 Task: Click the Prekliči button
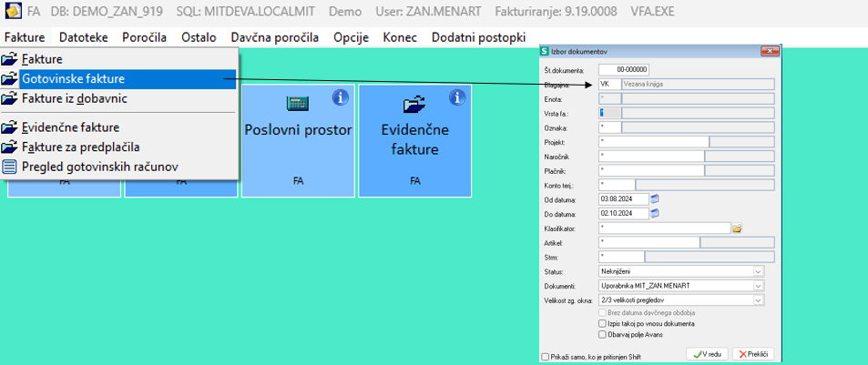coord(753,354)
